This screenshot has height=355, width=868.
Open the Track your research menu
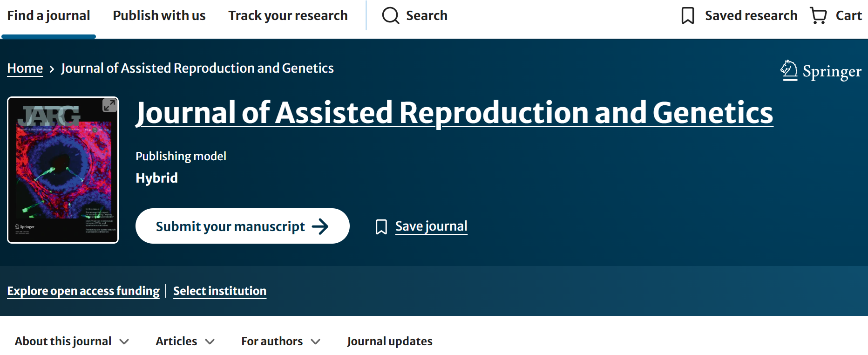[288, 15]
